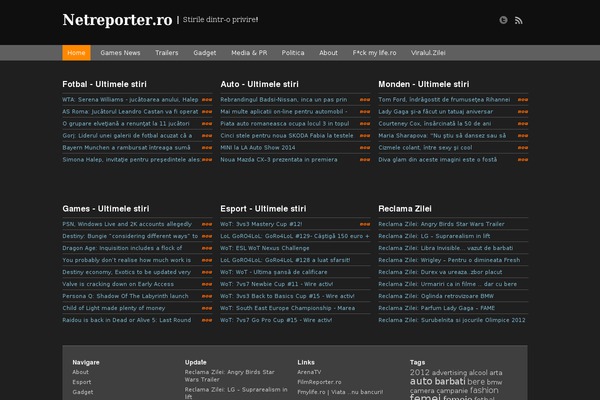Click 'Esport - Ultimele stiri' heading

(263, 209)
